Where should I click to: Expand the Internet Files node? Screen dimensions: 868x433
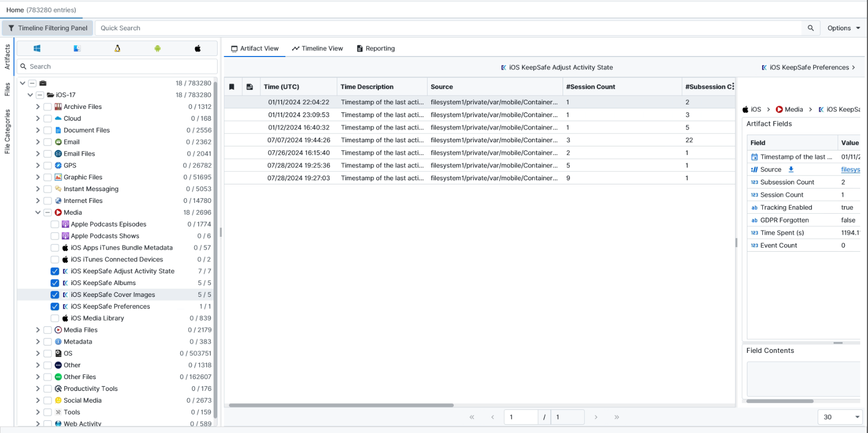(38, 201)
